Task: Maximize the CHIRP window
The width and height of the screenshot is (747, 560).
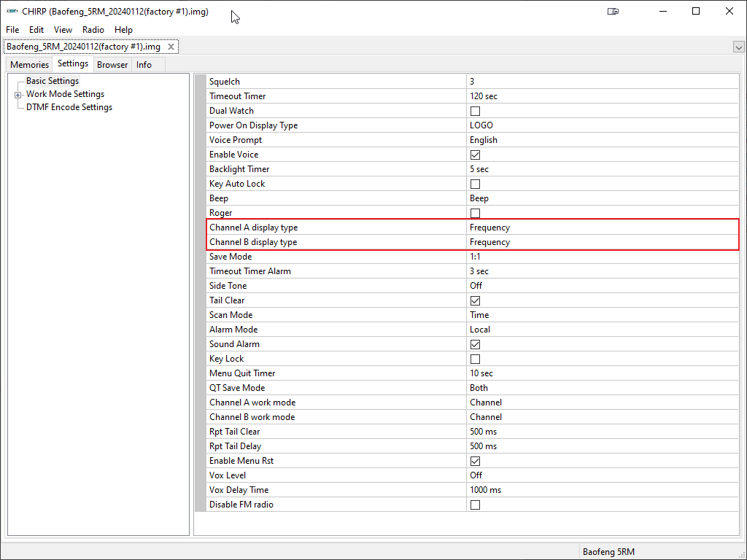Action: pyautogui.click(x=696, y=11)
